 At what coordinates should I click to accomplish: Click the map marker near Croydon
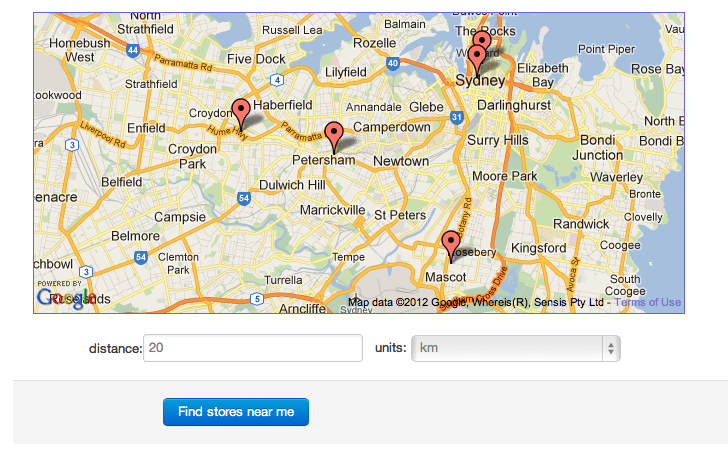[240, 113]
